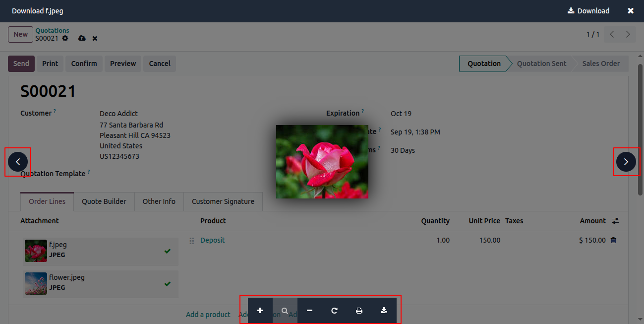644x324 pixels.
Task: Delete the Deposit order line
Action: pos(613,240)
